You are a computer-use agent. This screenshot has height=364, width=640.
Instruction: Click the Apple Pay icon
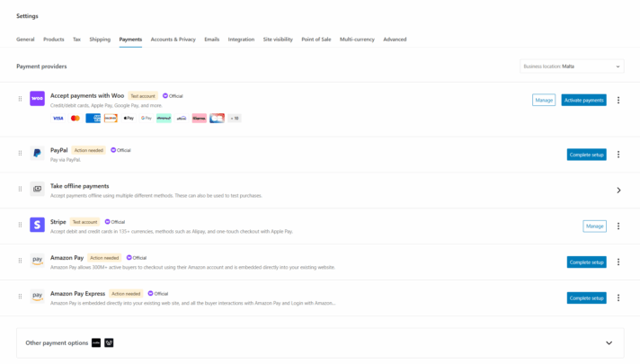click(129, 119)
